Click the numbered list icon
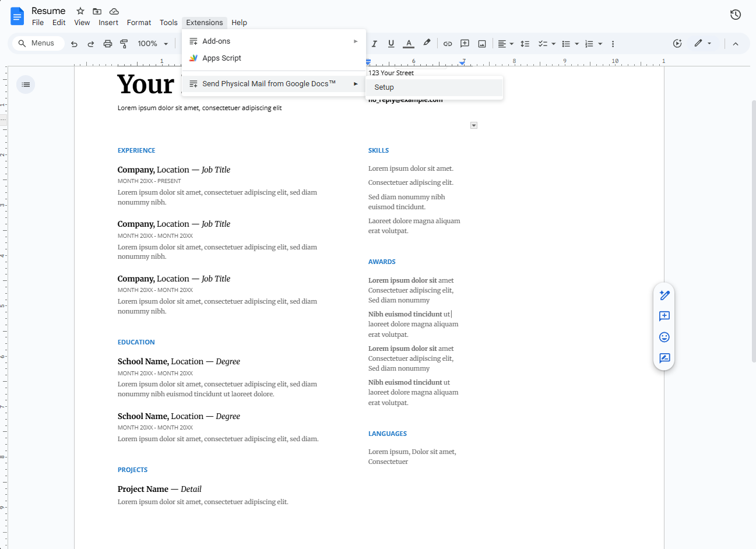Image resolution: width=756 pixels, height=549 pixels. [589, 44]
